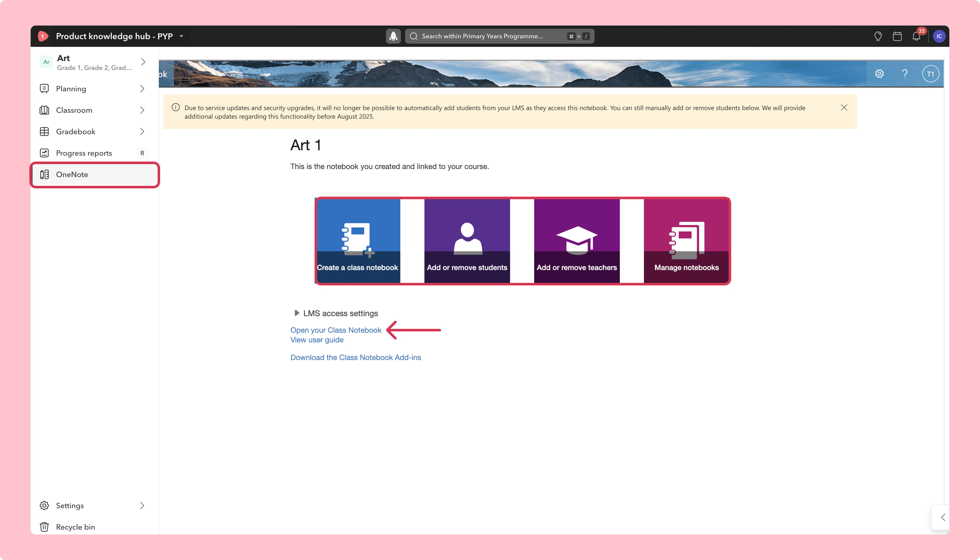Click the Progress reports icon
Image resolution: width=980 pixels, height=560 pixels.
[45, 153]
